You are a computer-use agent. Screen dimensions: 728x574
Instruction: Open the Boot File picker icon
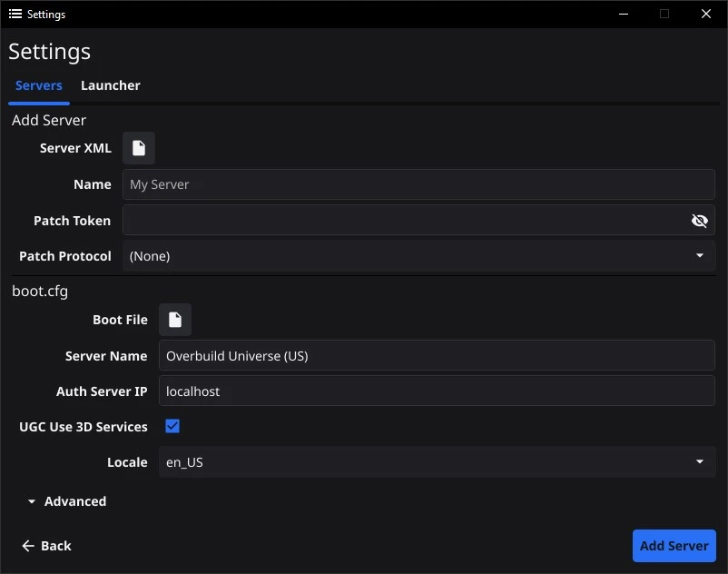[x=175, y=320]
